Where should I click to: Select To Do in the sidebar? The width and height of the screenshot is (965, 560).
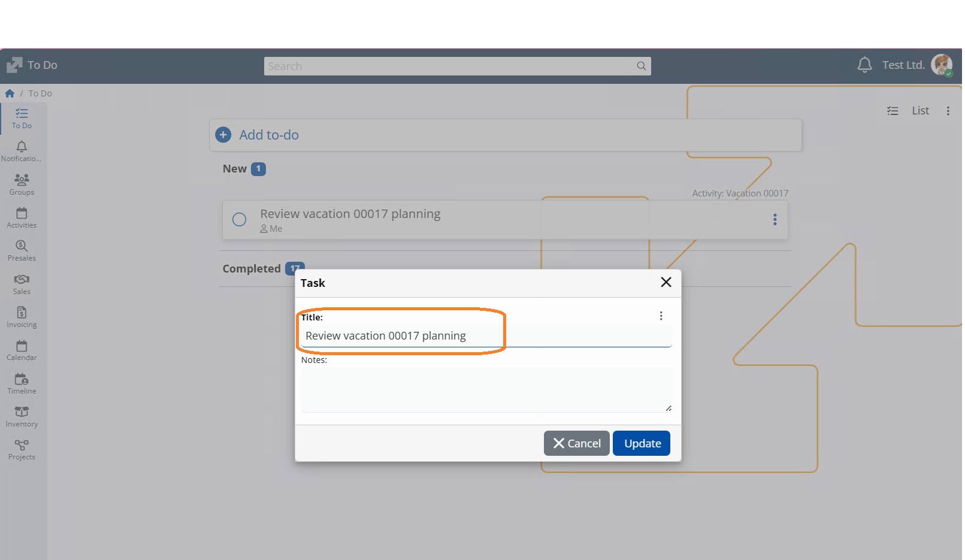coord(22,119)
